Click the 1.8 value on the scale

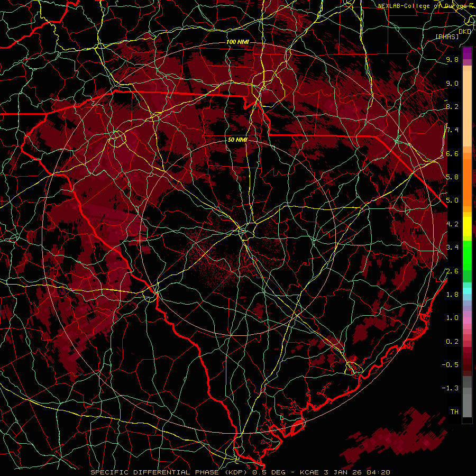(x=452, y=295)
